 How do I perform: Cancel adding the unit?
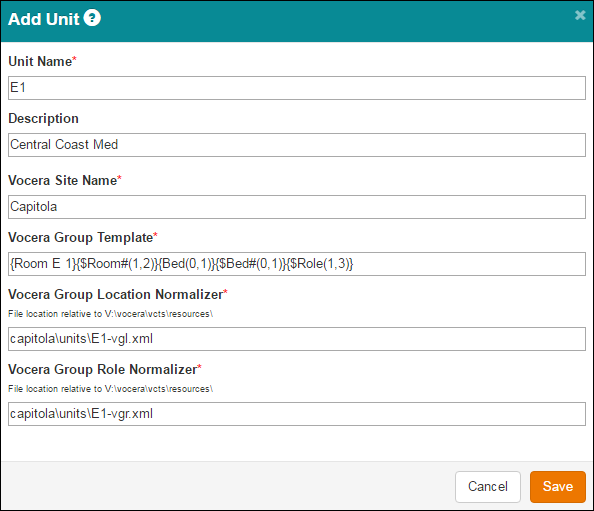[x=488, y=487]
